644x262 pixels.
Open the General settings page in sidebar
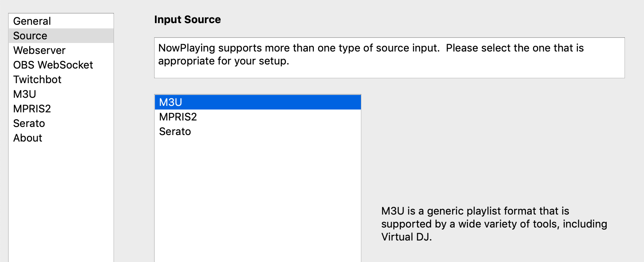pyautogui.click(x=32, y=21)
